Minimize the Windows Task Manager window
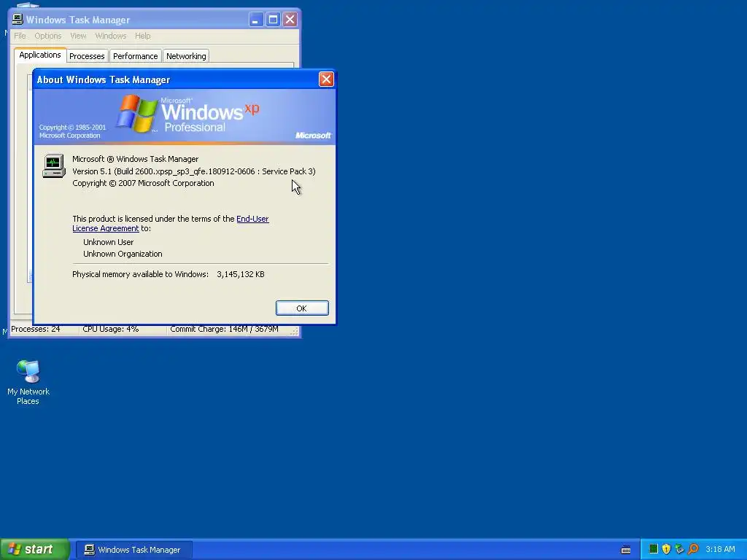 (x=256, y=20)
